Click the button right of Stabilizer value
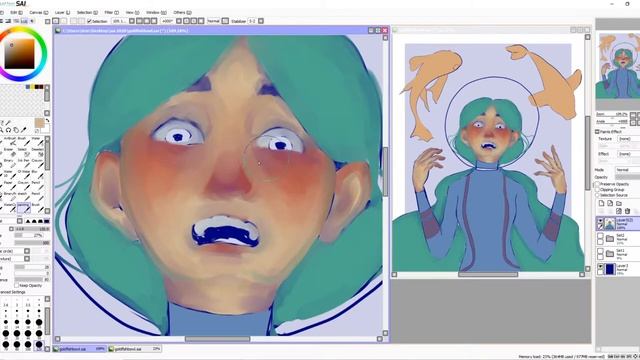This screenshot has height=360, width=640. (x=261, y=21)
